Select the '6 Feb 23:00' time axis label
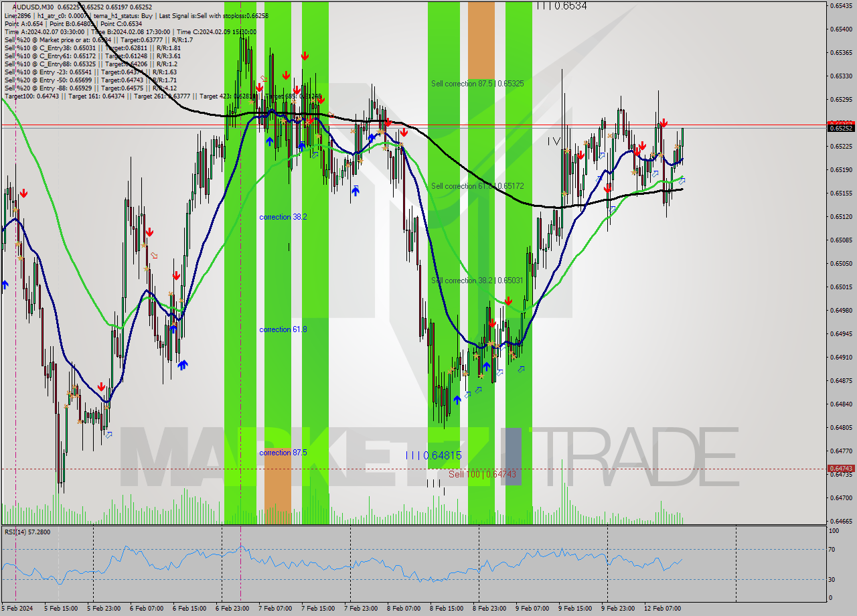This screenshot has width=857, height=616. tap(232, 609)
